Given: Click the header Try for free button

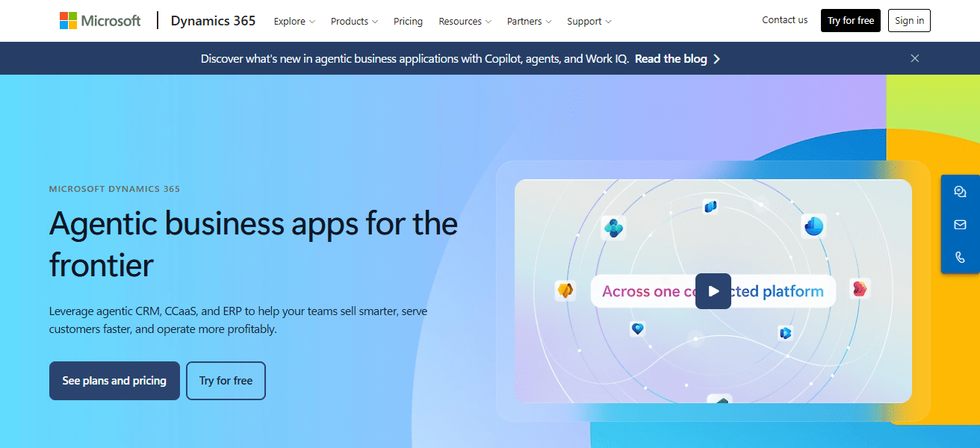Looking at the screenshot, I should 851,21.
